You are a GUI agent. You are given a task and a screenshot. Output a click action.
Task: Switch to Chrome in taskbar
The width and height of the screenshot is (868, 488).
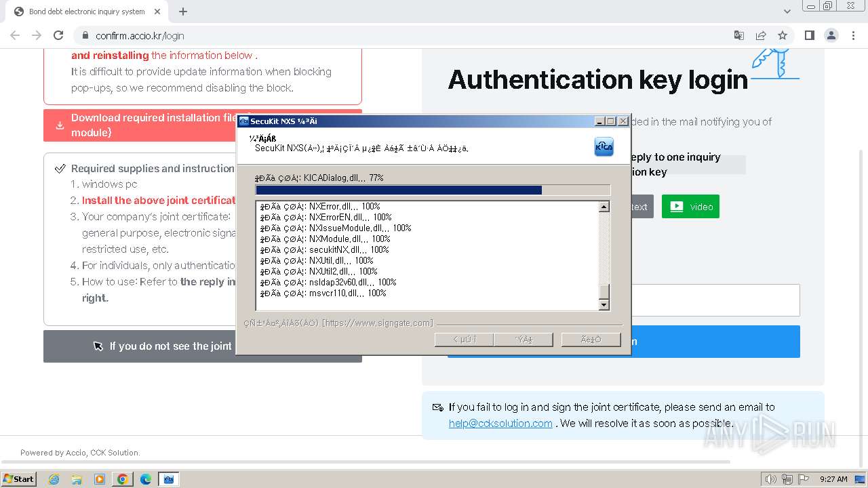(x=123, y=479)
